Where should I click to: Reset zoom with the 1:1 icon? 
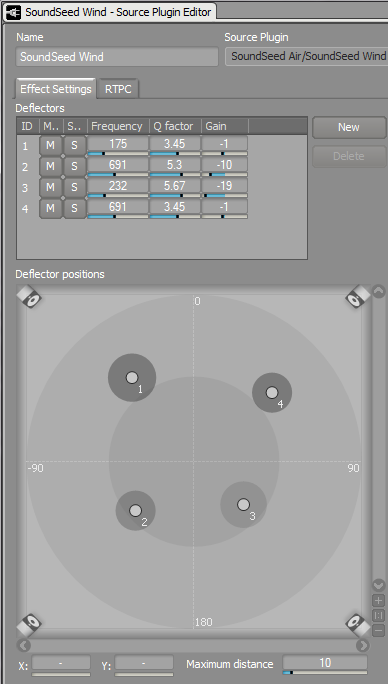coord(378,615)
